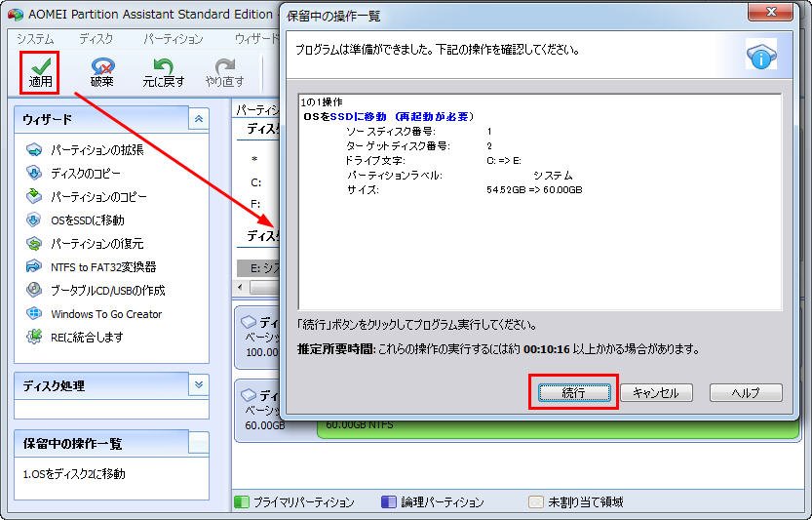Close the 保留中の操作一覧 dialog
The image size is (812, 520).
pos(770,12)
